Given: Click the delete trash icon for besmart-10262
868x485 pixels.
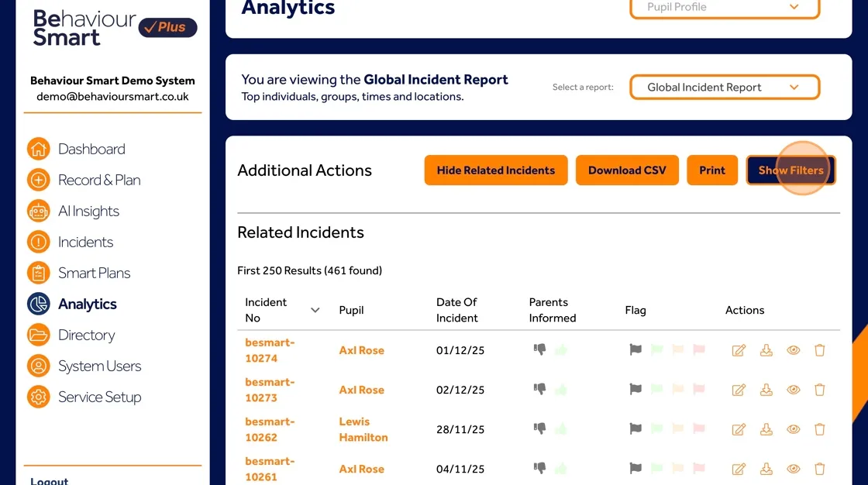Looking at the screenshot, I should [819, 429].
